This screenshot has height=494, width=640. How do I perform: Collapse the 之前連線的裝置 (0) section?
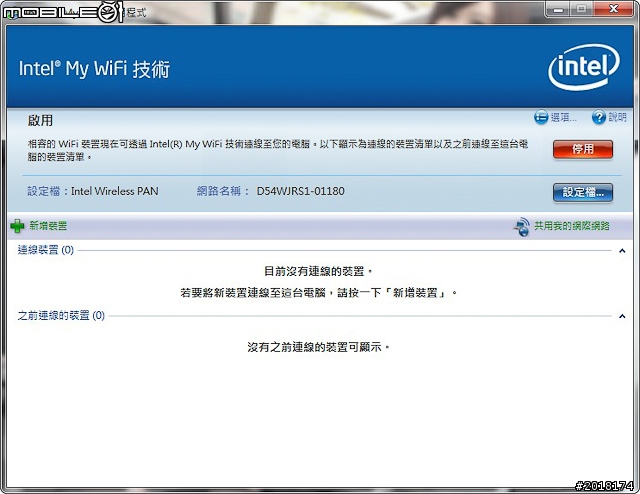[622, 316]
